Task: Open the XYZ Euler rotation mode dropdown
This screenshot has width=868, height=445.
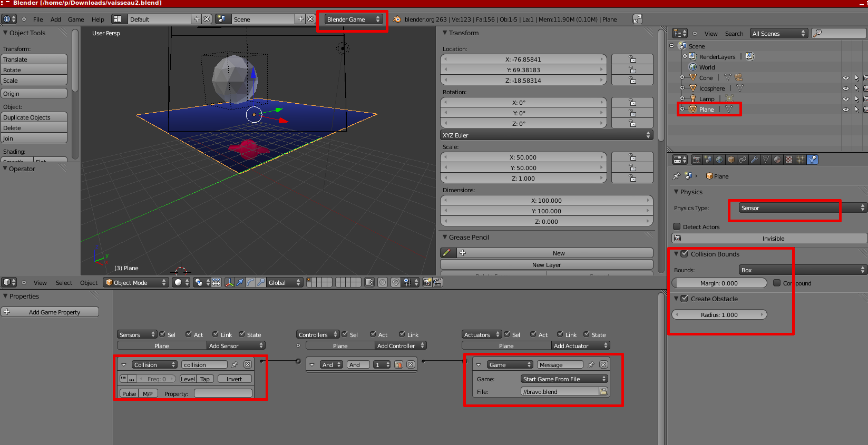Action: [547, 135]
